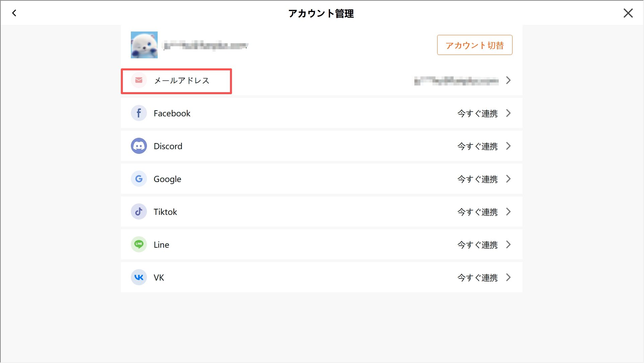The image size is (644, 363).
Task: Select the Discord row label
Action: click(x=168, y=146)
